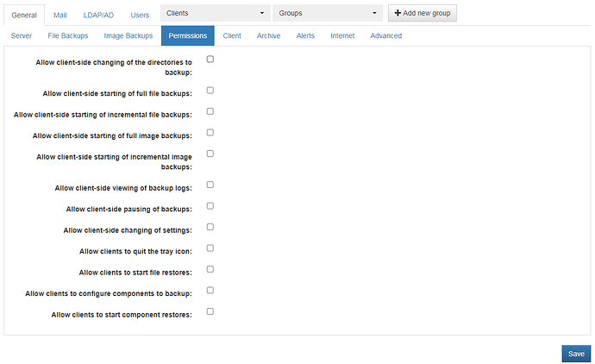Open the Server settings sub-tab
Viewport: 595px width, 364px height.
click(22, 35)
